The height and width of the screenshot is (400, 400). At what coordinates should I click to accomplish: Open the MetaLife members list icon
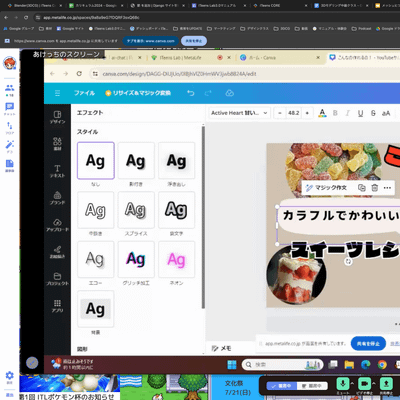point(10,88)
